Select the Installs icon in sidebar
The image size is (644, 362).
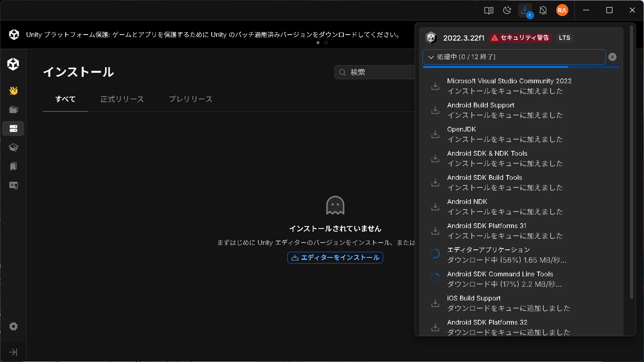click(13, 129)
